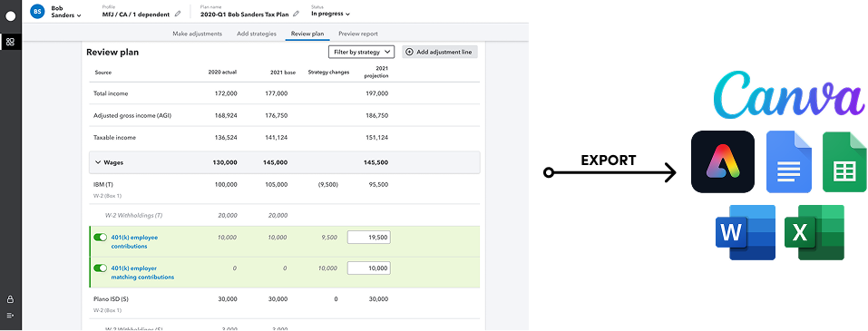Edit plan name with pencil icon
The width and height of the screenshot is (868, 331).
[x=297, y=14]
